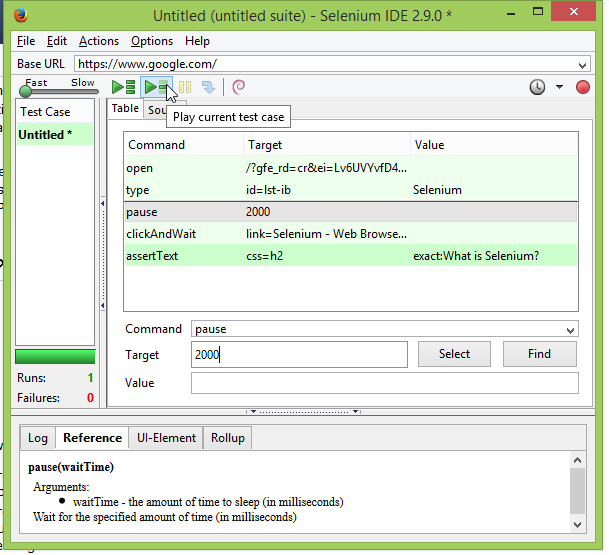This screenshot has height=555, width=609.
Task: Select the open command row
Action: (x=351, y=168)
